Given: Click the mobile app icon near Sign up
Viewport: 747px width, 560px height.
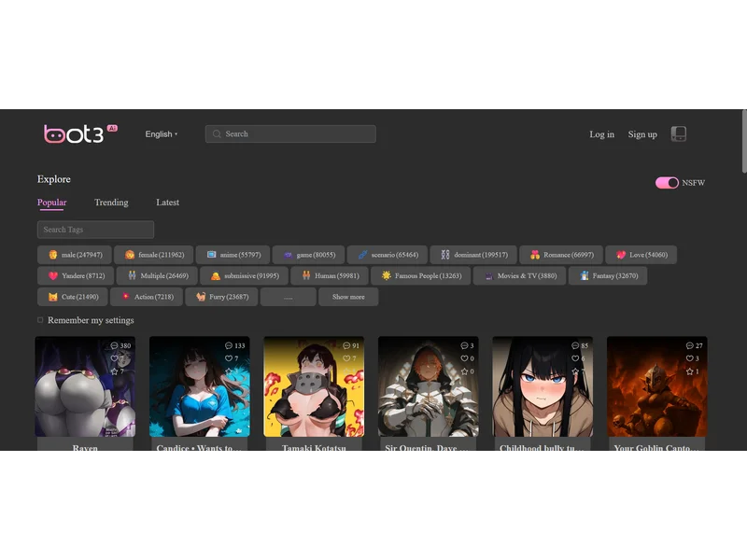Looking at the screenshot, I should (679, 133).
